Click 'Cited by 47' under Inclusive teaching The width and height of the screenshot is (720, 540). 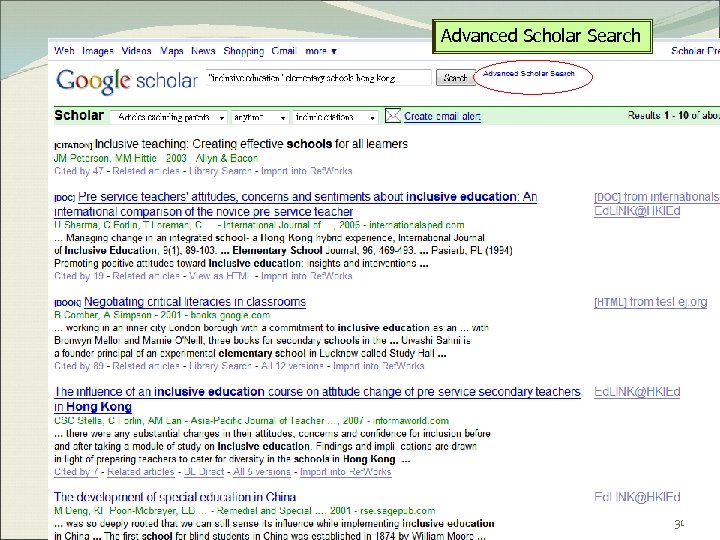pyautogui.click(x=79, y=171)
